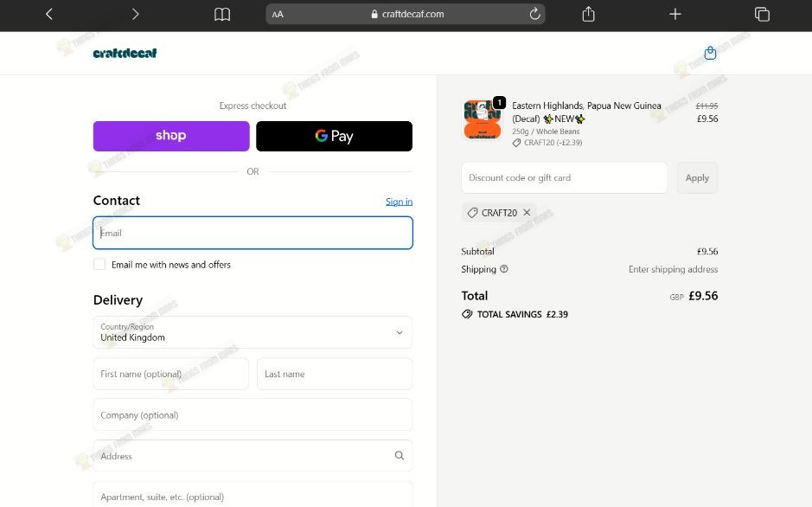The width and height of the screenshot is (812, 507).
Task: Click the Sign in link
Action: click(399, 202)
